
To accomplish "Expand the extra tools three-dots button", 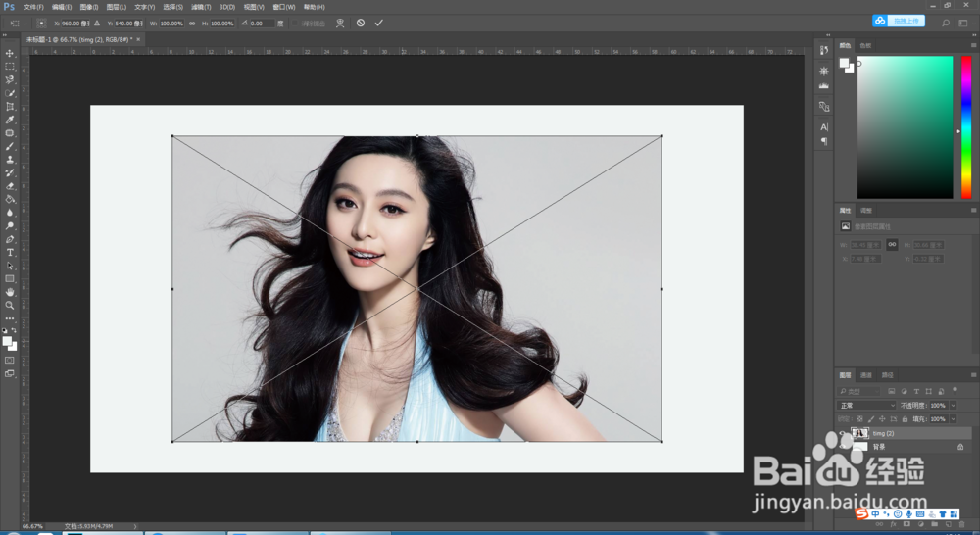I will click(10, 318).
